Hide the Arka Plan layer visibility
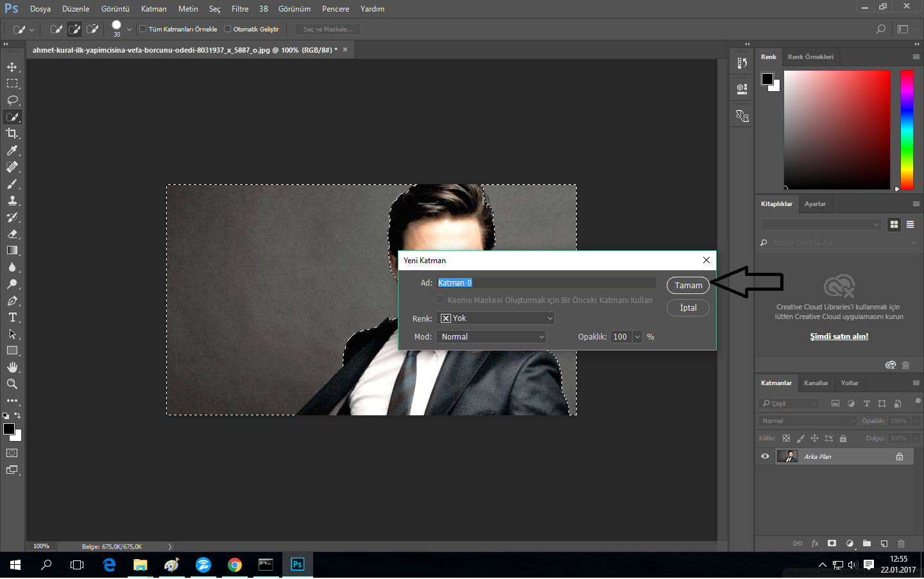The width and height of the screenshot is (924, 579). click(765, 456)
